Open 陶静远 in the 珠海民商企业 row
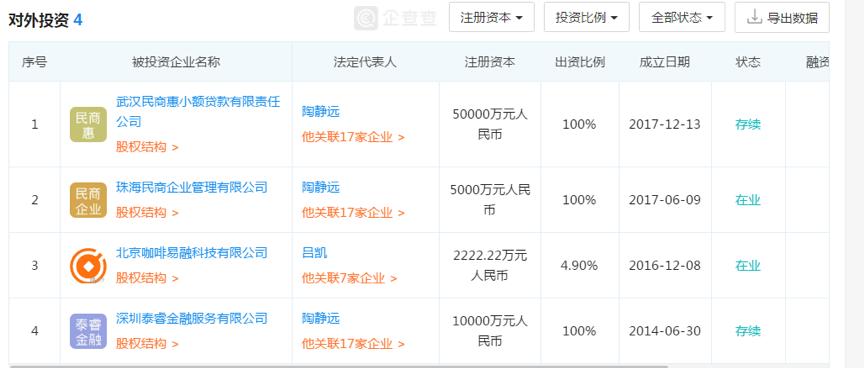Viewport: 864px width, 368px height. pyautogui.click(x=321, y=187)
